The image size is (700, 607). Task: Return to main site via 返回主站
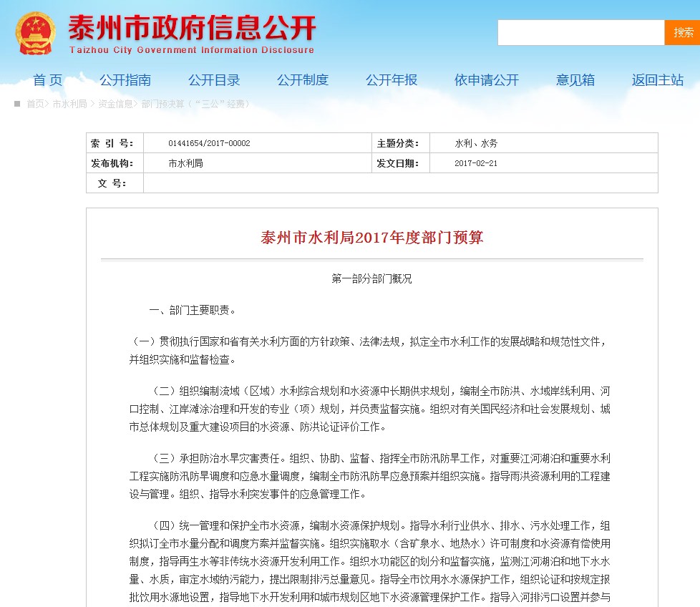(x=658, y=80)
